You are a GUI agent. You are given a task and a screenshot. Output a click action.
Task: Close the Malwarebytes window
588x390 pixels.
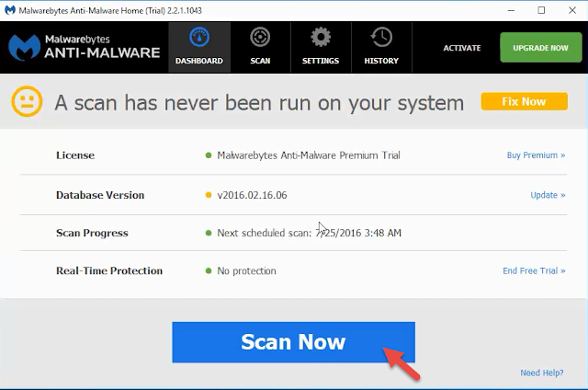pos(572,10)
